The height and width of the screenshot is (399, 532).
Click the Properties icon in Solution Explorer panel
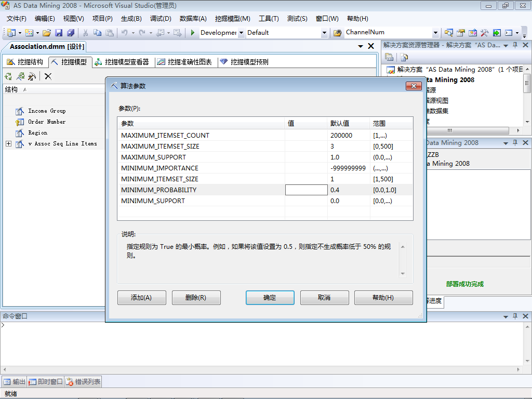pos(389,57)
